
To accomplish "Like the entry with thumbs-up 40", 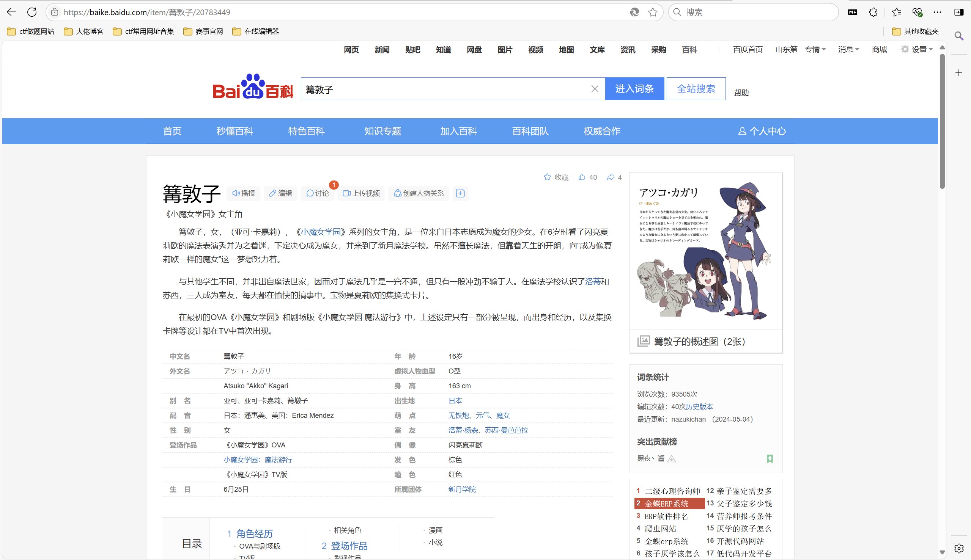I will pos(587,177).
